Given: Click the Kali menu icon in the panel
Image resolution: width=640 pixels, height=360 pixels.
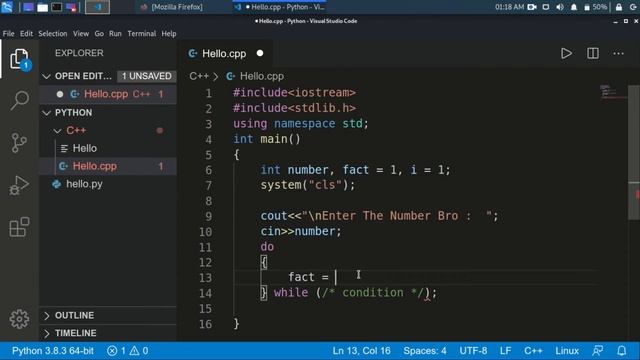Looking at the screenshot, I should point(7,7).
